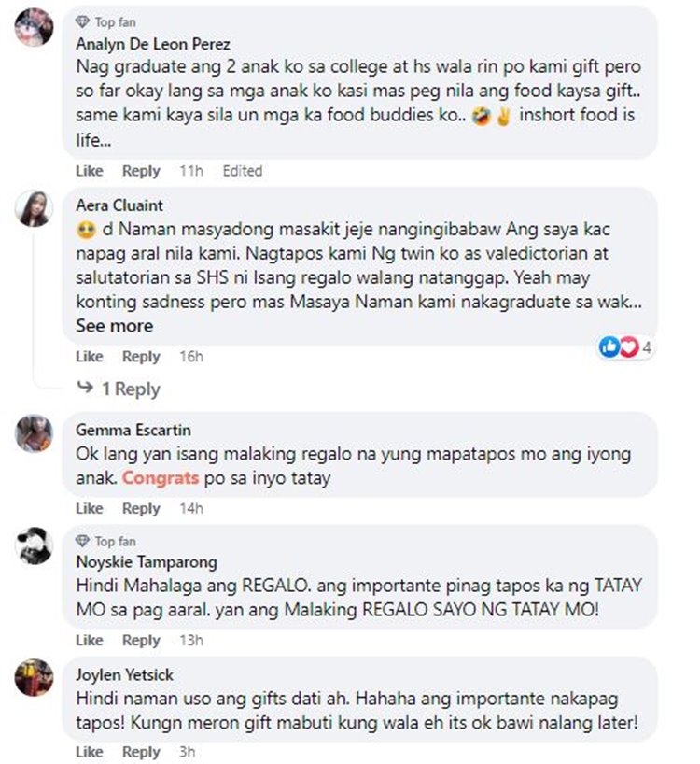Like Analyn De Leon Perez's comment
Image resolution: width=700 pixels, height=764 pixels.
pos(90,171)
